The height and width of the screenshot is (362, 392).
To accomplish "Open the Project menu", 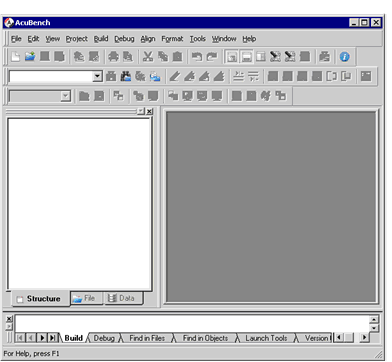I will point(77,39).
